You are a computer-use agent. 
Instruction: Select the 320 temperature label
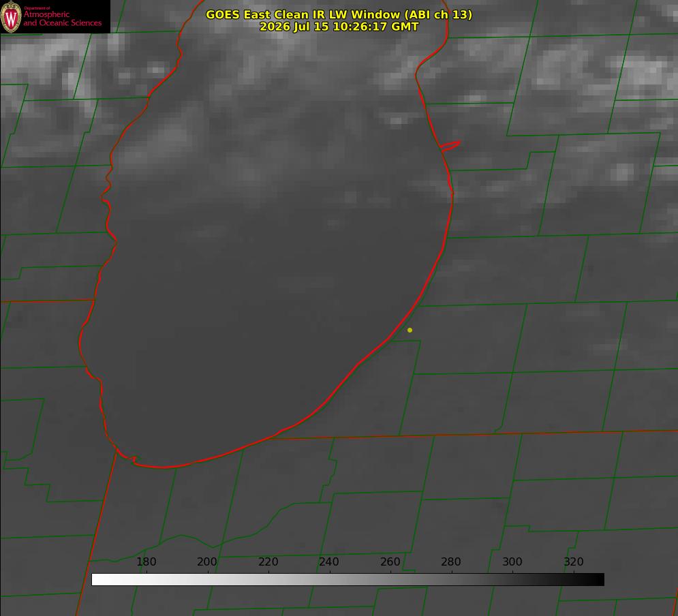(574, 561)
